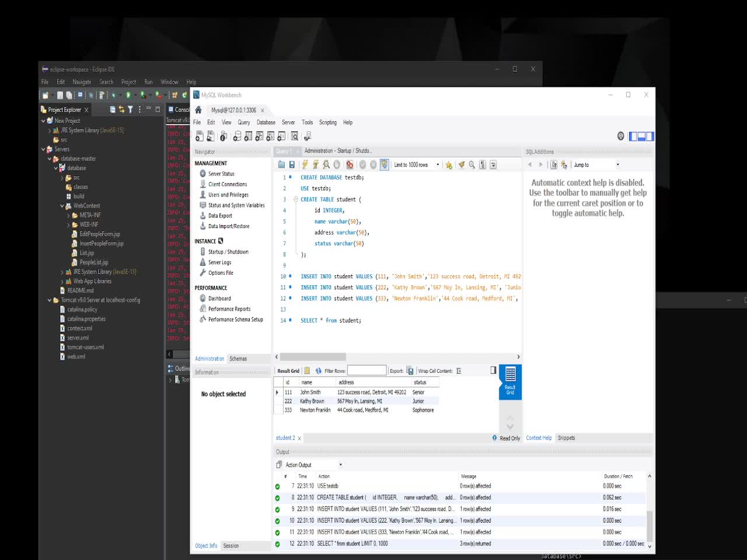Toggle the result side panel icon
The image size is (747, 560).
point(493,370)
